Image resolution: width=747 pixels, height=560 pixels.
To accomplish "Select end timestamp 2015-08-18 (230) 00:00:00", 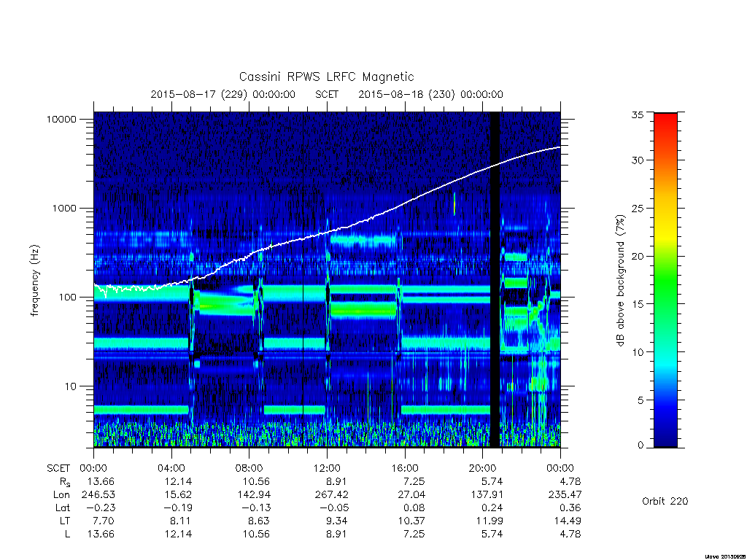I will click(x=430, y=94).
